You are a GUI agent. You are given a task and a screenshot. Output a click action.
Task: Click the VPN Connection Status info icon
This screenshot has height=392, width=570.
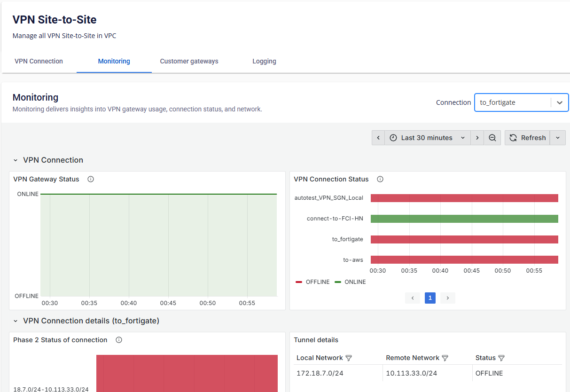(x=380, y=179)
